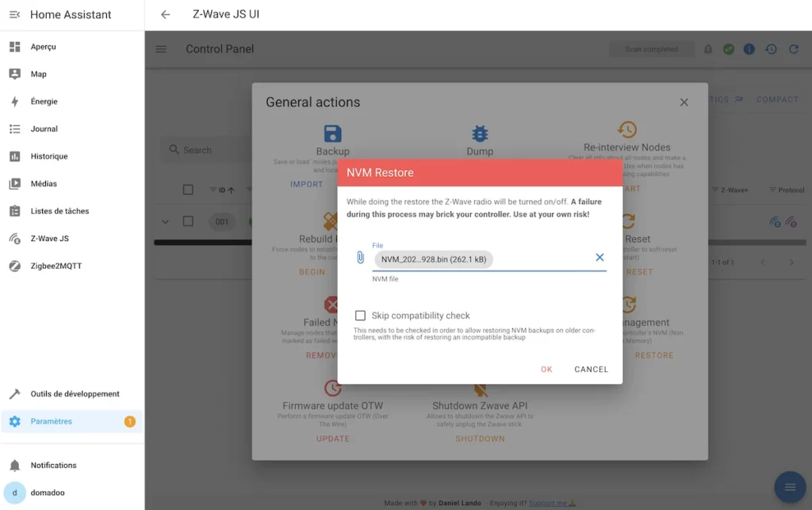The width and height of the screenshot is (812, 510).
Task: Go to previous page of nodes table
Action: pos(763,263)
